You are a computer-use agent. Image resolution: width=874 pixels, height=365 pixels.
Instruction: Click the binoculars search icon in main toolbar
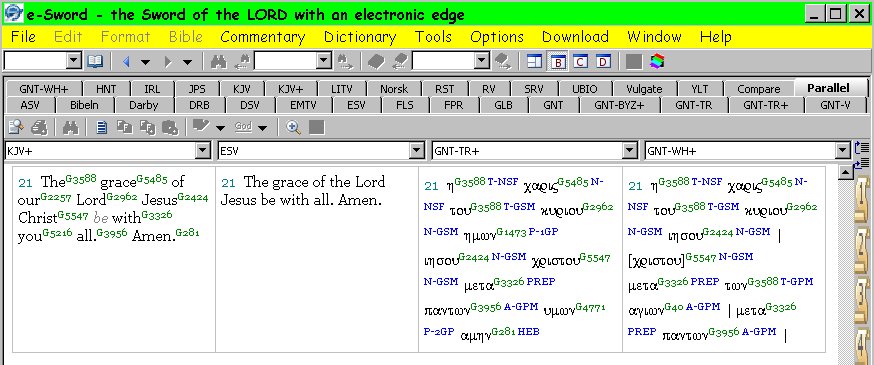pos(218,61)
